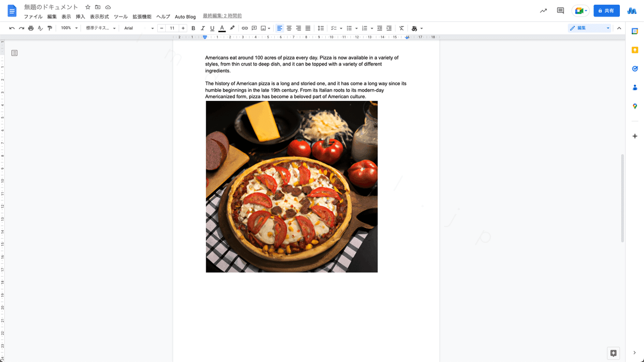
Task: Redo the last action
Action: [21, 28]
